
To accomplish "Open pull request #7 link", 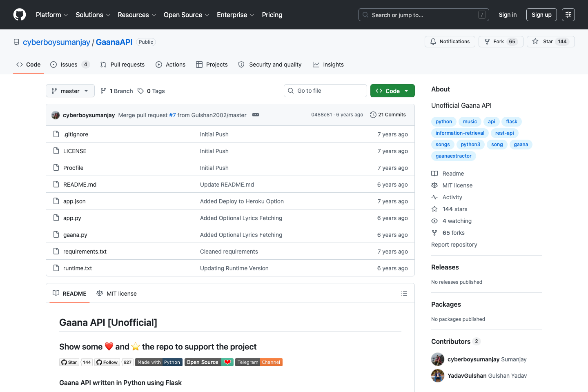I will pyautogui.click(x=172, y=115).
